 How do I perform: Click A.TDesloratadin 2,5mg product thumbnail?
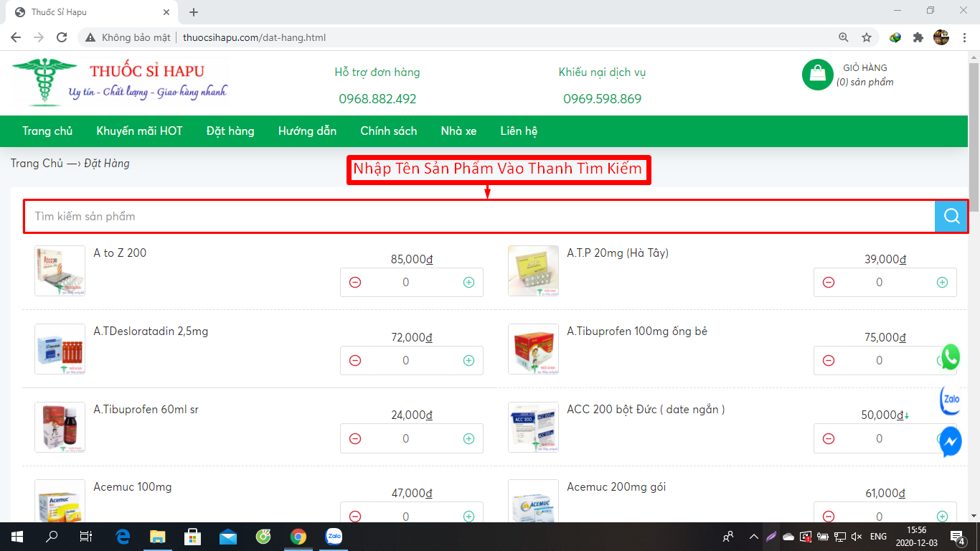60,349
